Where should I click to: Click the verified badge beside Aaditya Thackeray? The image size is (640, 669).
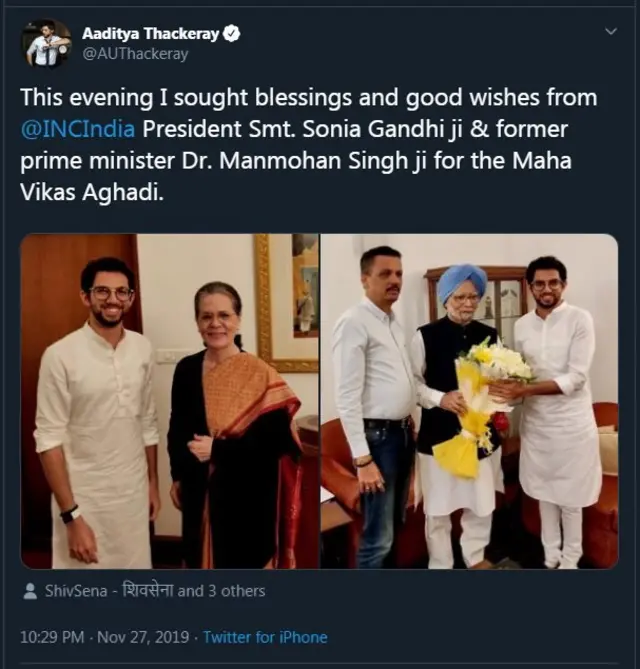point(231,34)
